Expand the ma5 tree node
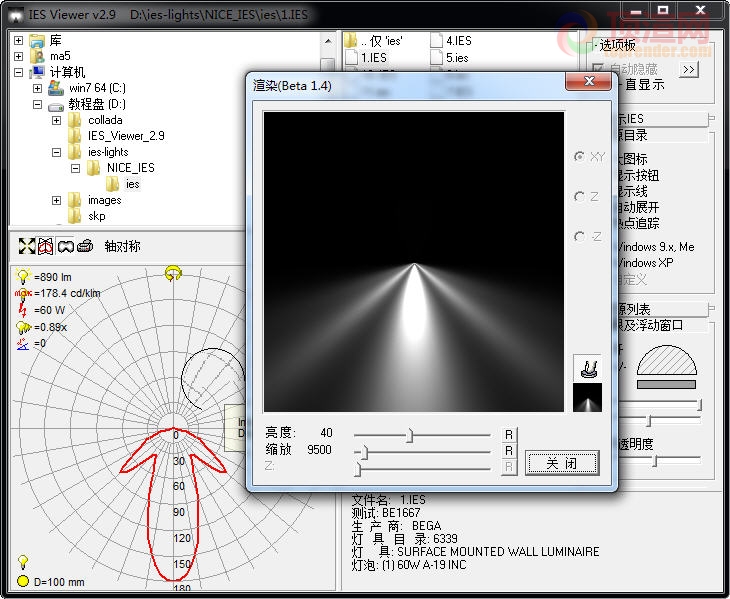Screen dimensions: 730x599 (x=19, y=56)
